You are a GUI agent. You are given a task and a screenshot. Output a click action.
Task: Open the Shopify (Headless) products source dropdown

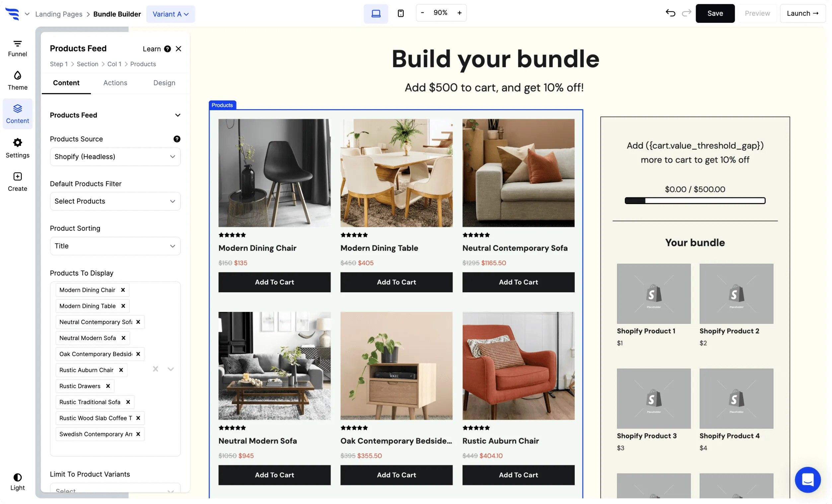[x=115, y=157]
